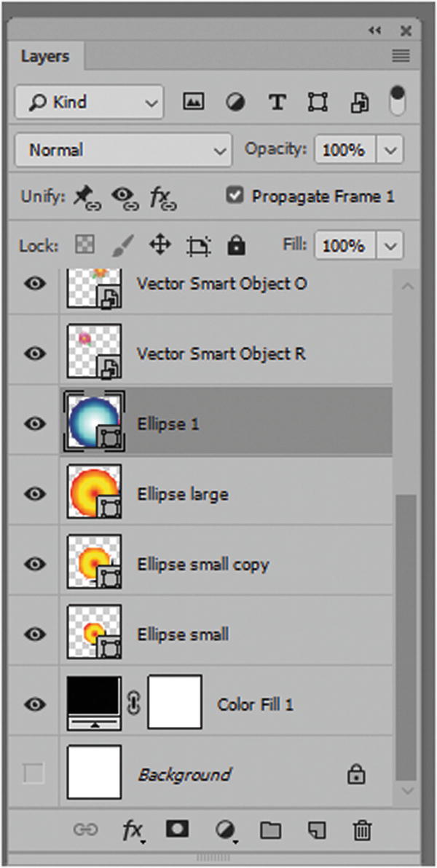Screen dimensions: 437x868
Task: Filter layers by smart objects icon
Action: (361, 102)
